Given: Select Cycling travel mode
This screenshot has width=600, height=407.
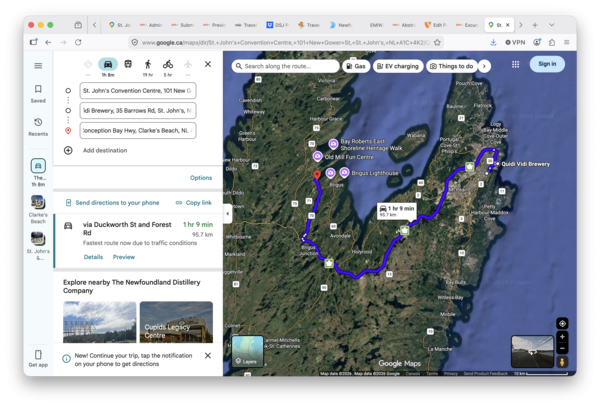Looking at the screenshot, I should 168,64.
